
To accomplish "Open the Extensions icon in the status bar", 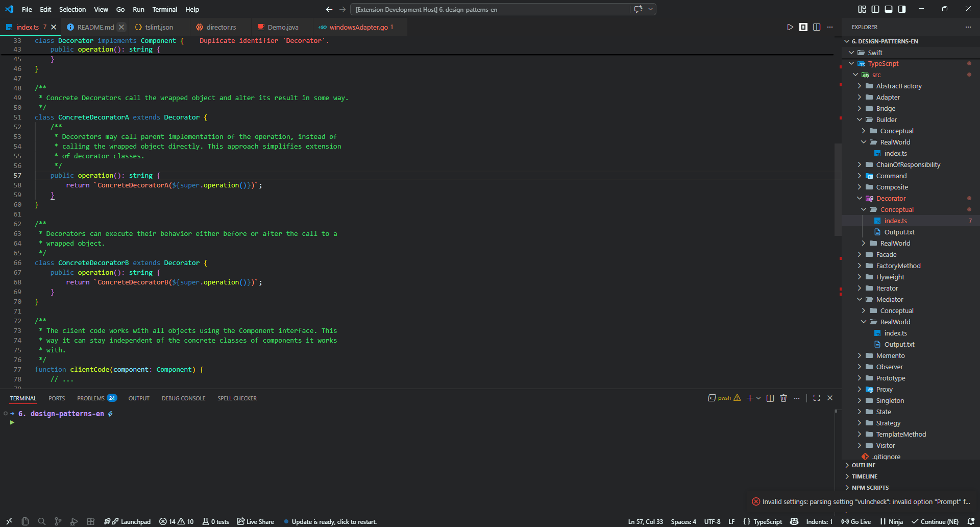I will point(90,521).
